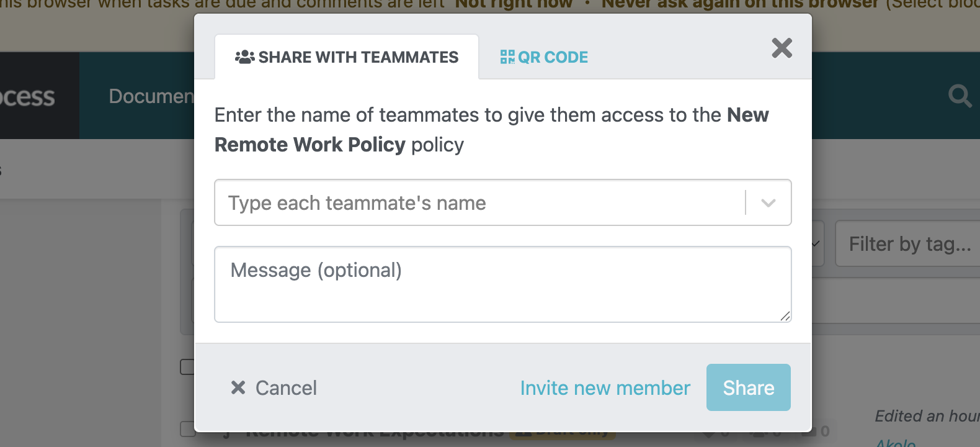Click the X icon beside Cancel
The image size is (980, 447).
[237, 387]
